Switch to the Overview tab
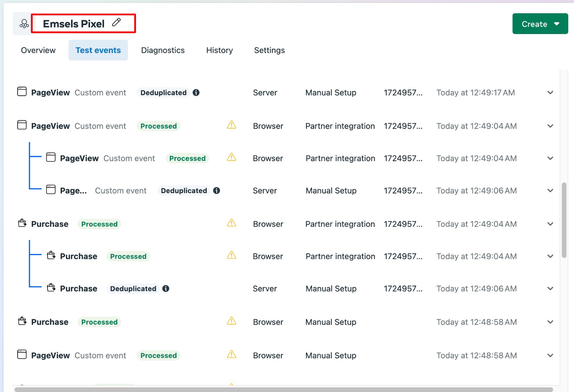Image resolution: width=574 pixels, height=392 pixels. click(x=38, y=50)
